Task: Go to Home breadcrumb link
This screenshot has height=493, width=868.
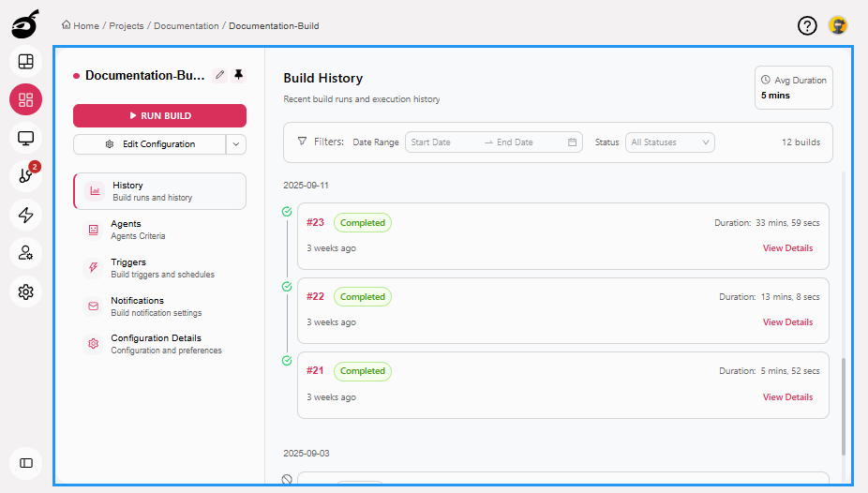Action: (x=86, y=26)
